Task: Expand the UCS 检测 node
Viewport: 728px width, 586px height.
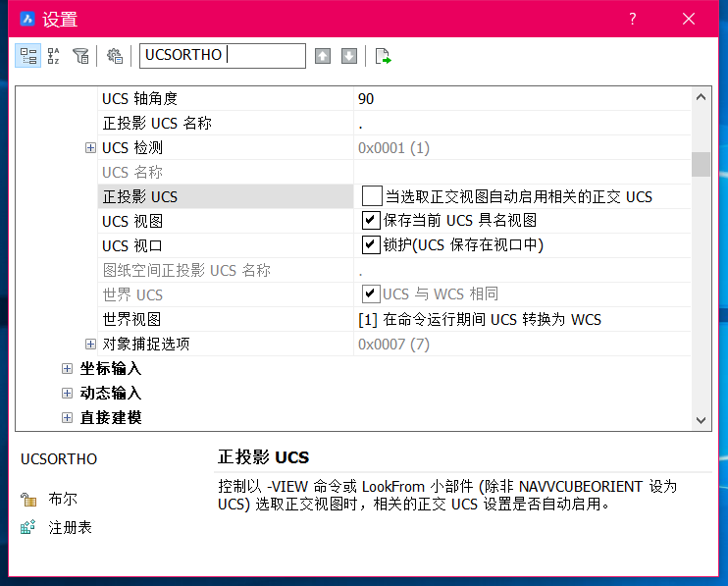Action: pos(90,148)
